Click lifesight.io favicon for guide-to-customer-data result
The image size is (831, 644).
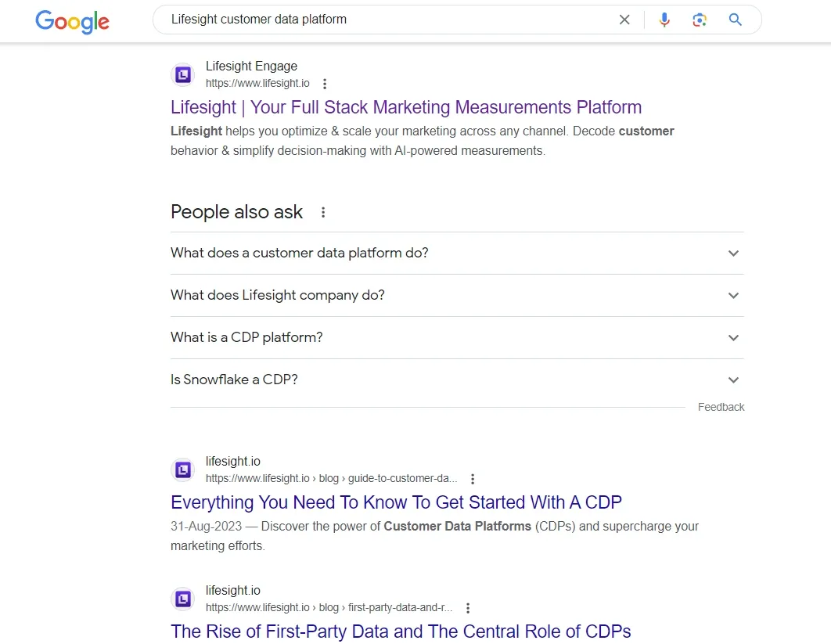(183, 470)
